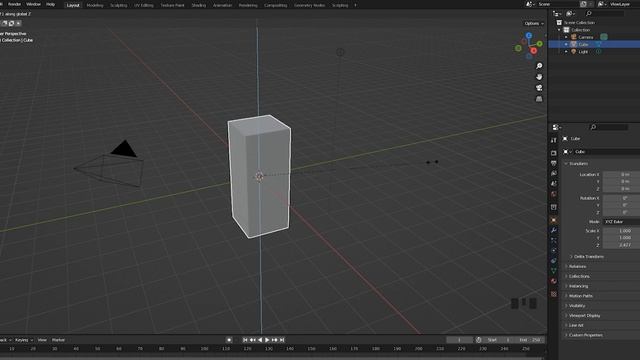Expand the Light item in outliner
The height and width of the screenshot is (360, 640).
click(x=566, y=52)
